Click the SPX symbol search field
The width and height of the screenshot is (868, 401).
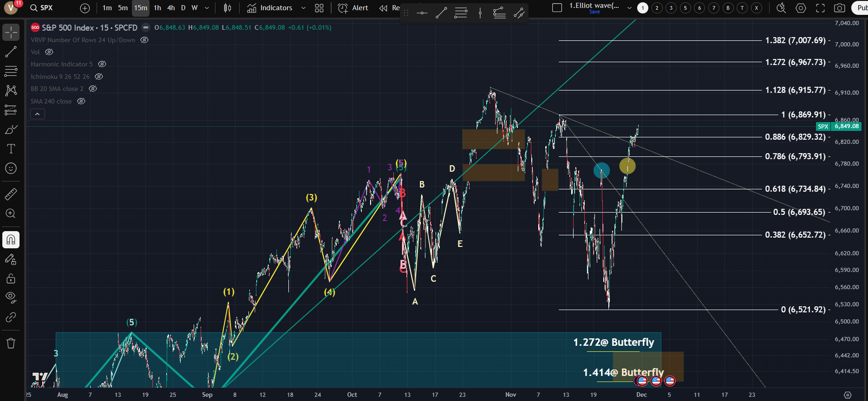click(x=46, y=8)
